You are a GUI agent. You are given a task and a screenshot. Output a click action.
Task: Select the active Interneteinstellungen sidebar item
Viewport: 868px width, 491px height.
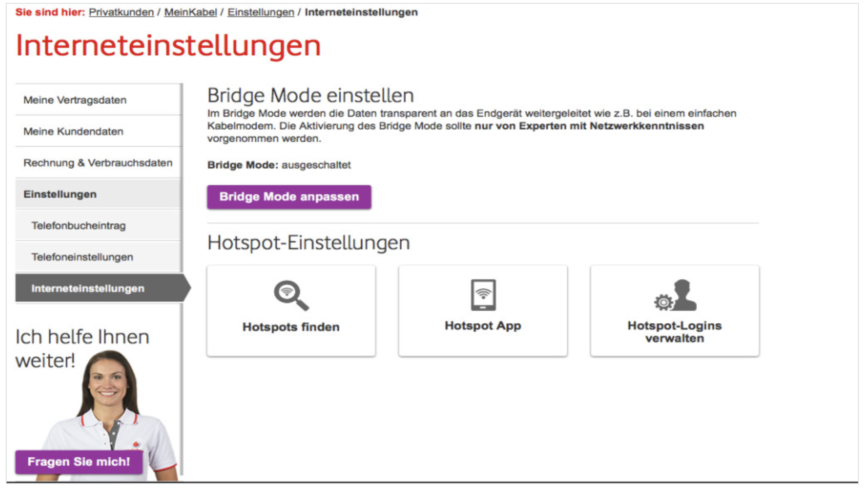[x=88, y=288]
